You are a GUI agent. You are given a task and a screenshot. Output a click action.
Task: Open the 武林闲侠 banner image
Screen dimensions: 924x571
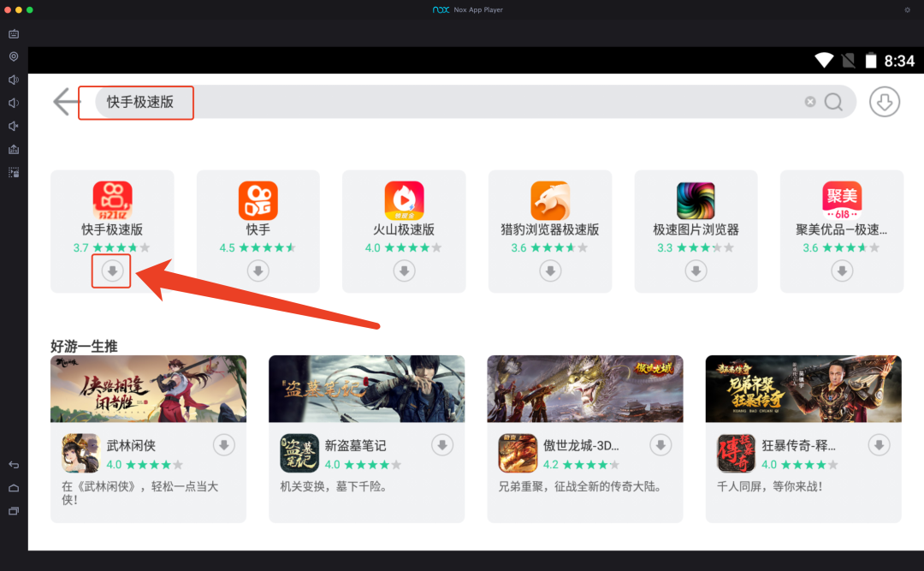149,389
